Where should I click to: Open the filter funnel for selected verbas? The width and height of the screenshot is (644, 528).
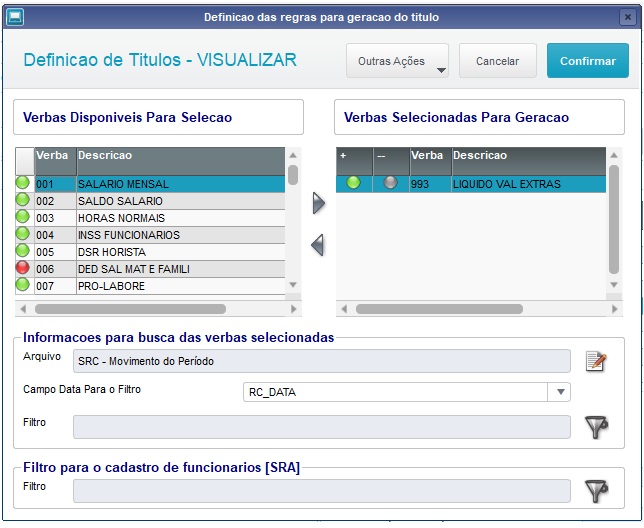pos(596,427)
